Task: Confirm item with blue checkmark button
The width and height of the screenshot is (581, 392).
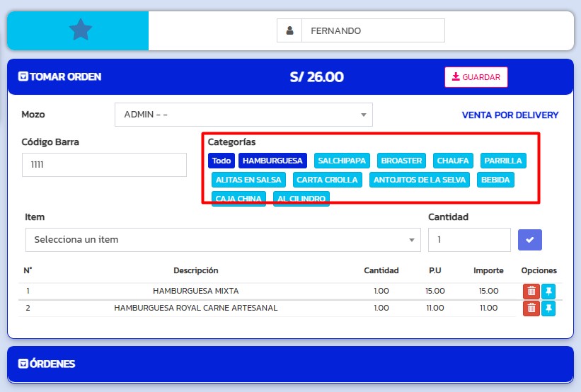Action: (x=530, y=240)
